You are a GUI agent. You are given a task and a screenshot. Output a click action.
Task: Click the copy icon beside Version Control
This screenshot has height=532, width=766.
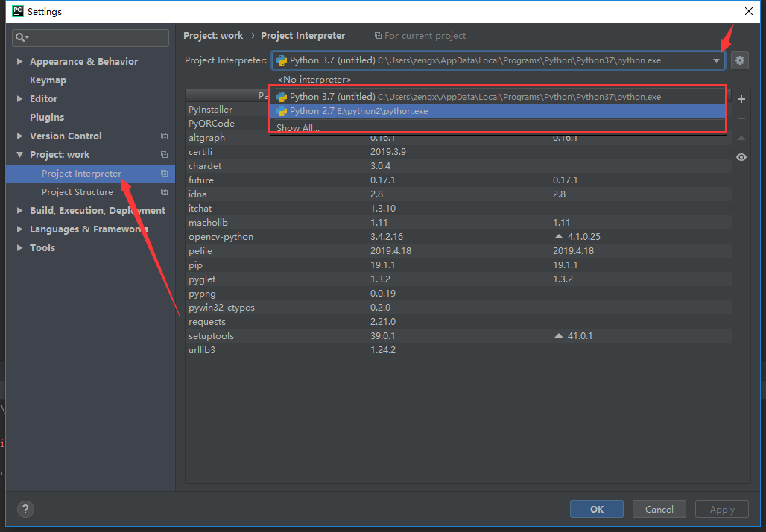pos(164,136)
